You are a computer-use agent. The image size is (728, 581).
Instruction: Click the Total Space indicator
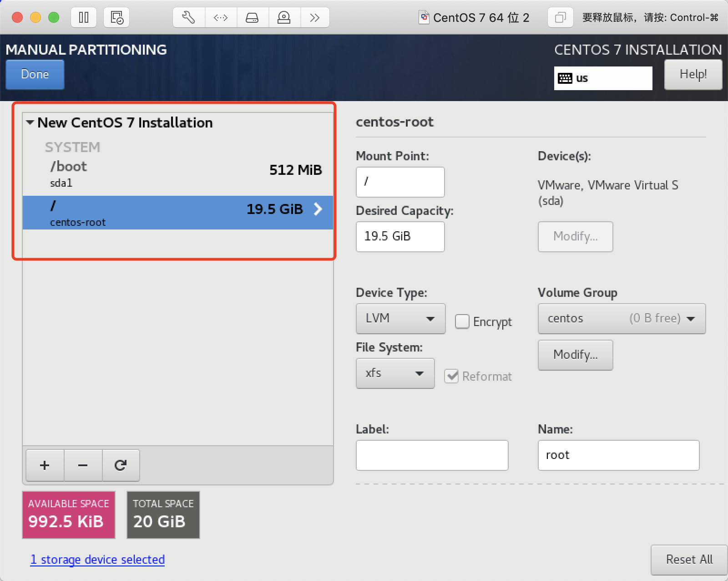[x=163, y=515]
